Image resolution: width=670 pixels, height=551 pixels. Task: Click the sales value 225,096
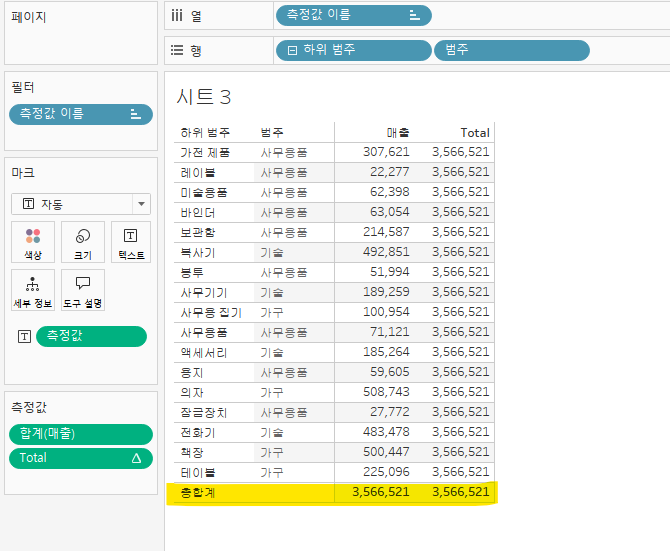point(386,472)
